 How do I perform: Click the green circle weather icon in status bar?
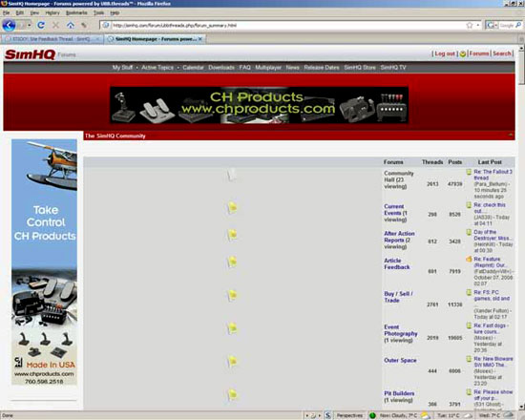click(372, 415)
